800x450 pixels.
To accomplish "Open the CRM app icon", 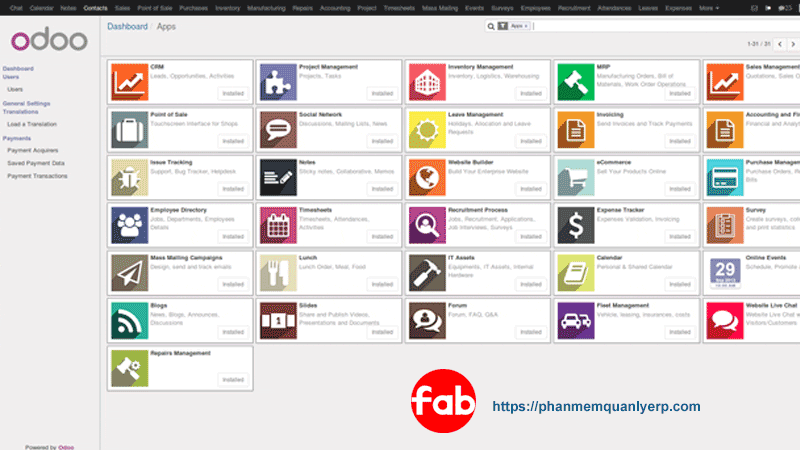I will coord(130,82).
